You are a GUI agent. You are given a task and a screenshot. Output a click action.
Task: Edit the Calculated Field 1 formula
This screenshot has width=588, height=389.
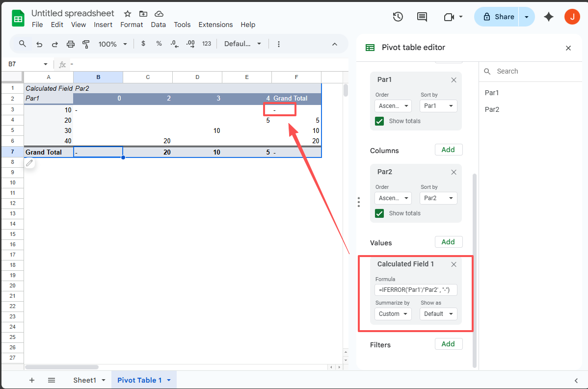(416, 289)
